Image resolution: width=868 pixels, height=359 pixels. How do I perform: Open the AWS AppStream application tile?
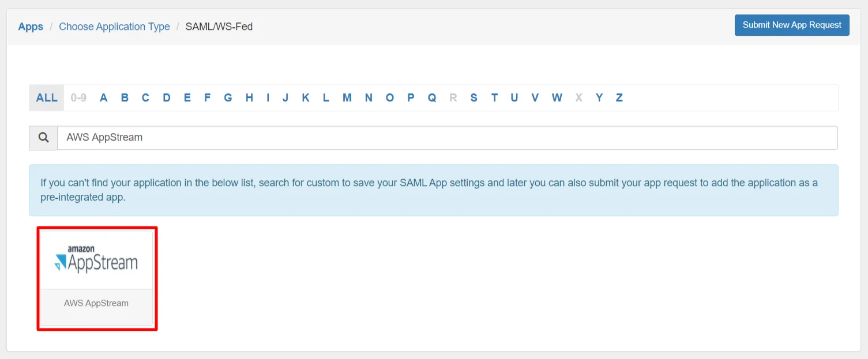96,278
